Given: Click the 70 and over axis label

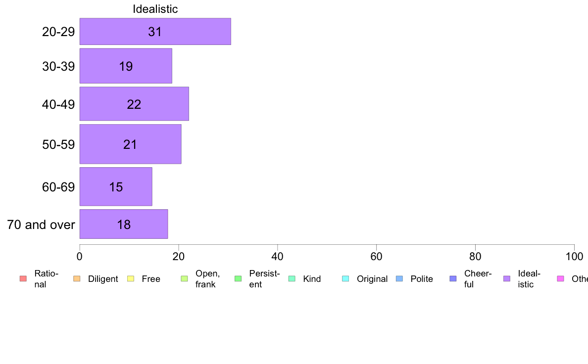Looking at the screenshot, I should 41,225.
